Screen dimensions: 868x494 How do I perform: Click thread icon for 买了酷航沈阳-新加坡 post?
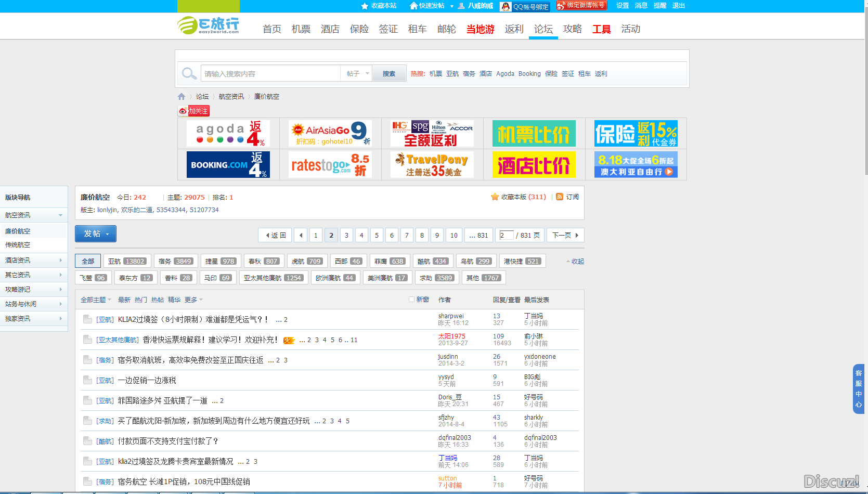coord(87,420)
